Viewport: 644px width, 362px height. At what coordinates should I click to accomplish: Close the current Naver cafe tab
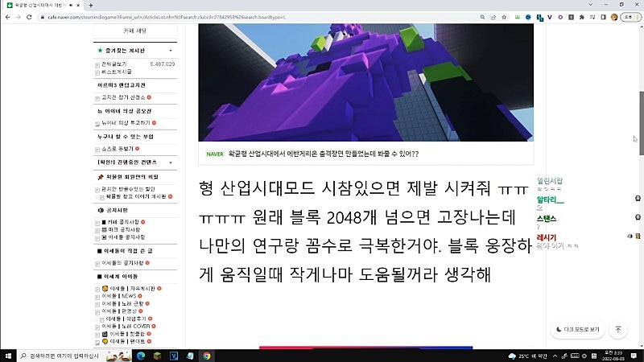click(x=78, y=6)
